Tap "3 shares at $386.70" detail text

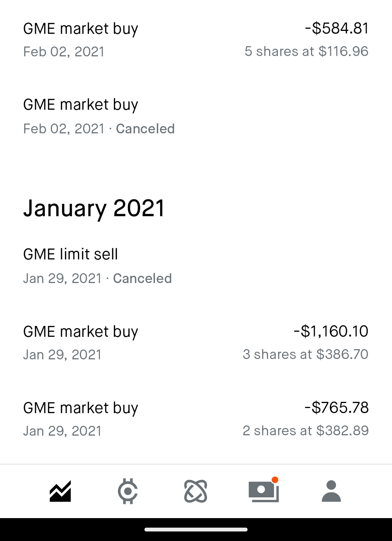[306, 354]
